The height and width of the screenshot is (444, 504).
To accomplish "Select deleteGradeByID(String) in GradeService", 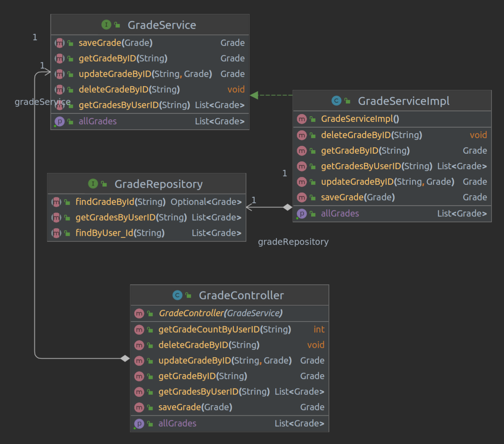I will pyautogui.click(x=129, y=90).
